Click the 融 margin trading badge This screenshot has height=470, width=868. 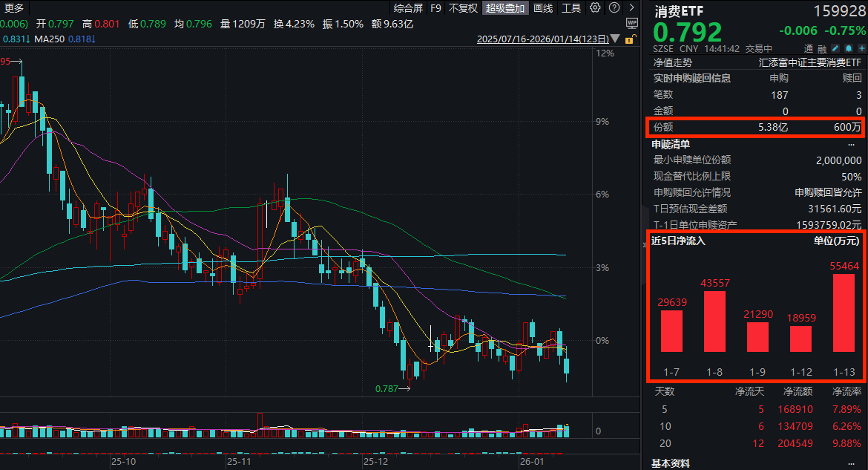coord(822,48)
